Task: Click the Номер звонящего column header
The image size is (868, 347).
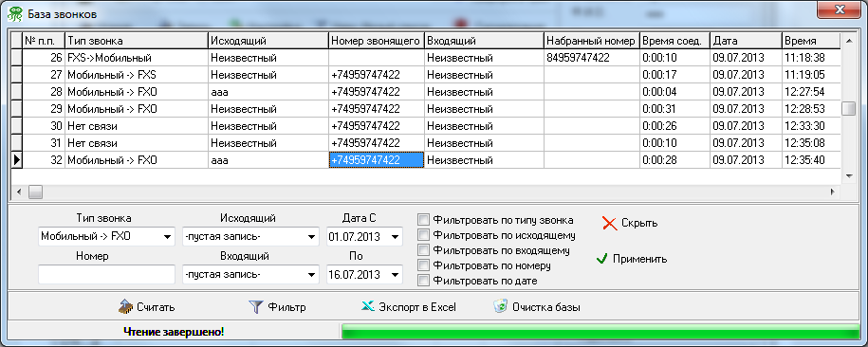Action: point(377,41)
